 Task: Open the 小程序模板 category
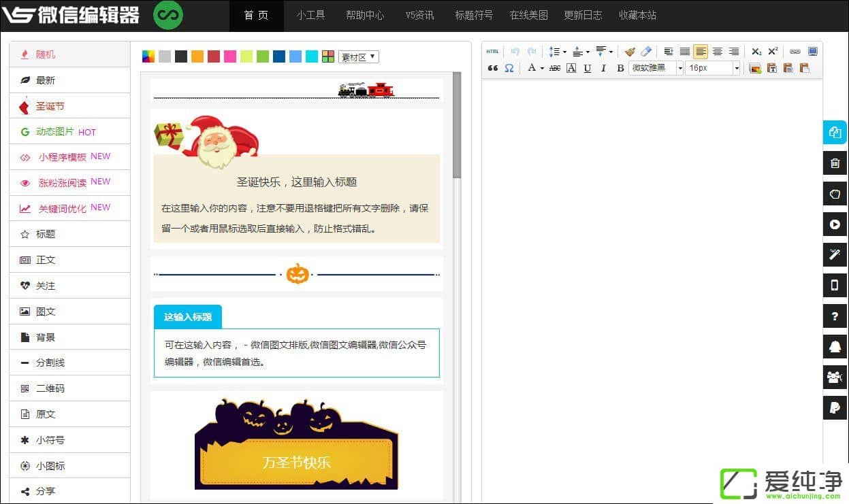(x=69, y=157)
